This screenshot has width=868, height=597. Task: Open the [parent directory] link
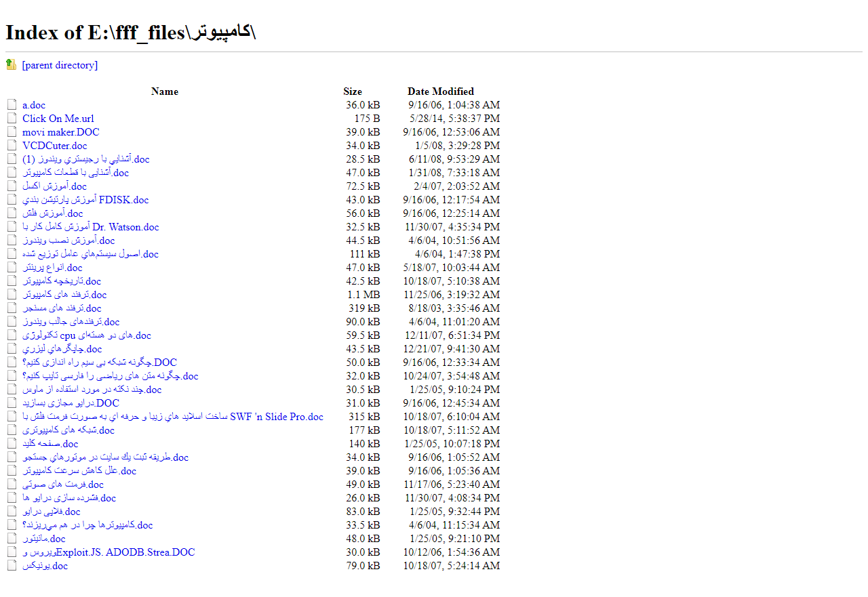60,65
